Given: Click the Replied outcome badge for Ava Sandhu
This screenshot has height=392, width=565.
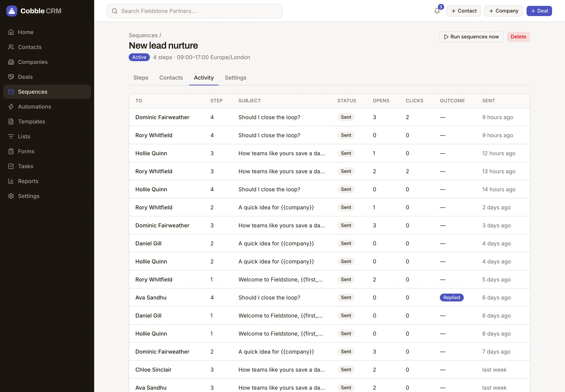Looking at the screenshot, I should click(452, 298).
